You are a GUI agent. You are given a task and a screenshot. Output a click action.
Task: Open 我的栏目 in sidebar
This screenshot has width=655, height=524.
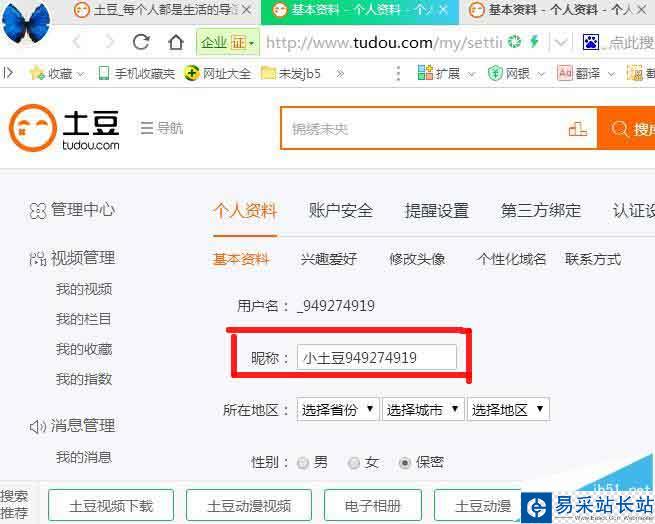[x=84, y=319]
